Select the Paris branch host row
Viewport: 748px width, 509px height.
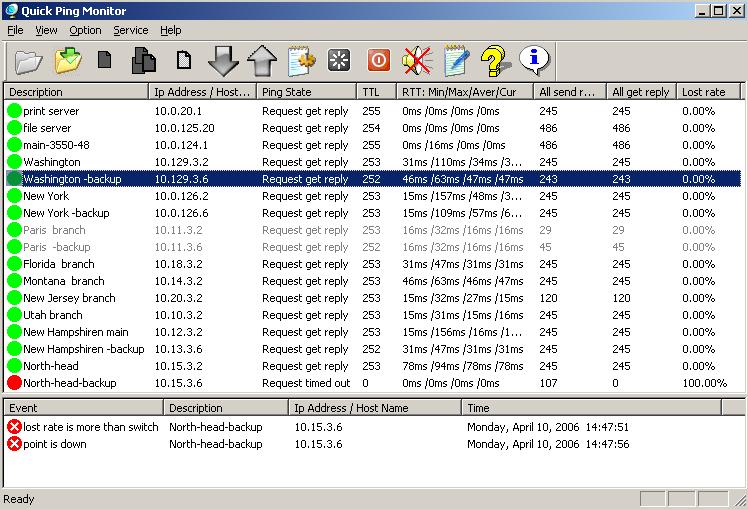point(54,230)
